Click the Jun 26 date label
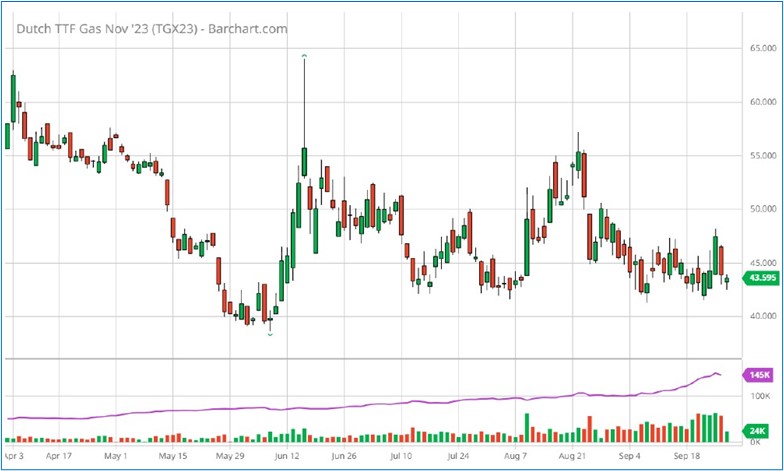 [x=344, y=456]
